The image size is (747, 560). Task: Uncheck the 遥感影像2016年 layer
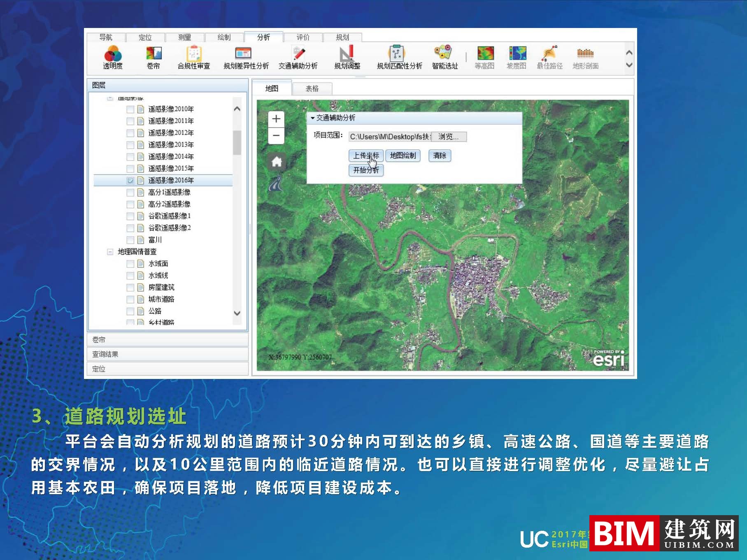pyautogui.click(x=130, y=180)
